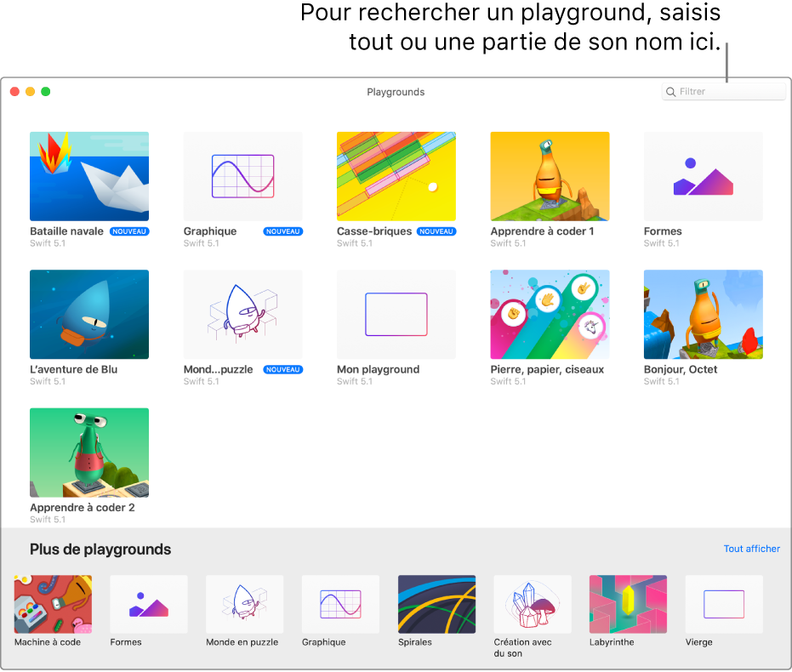Click the Création avec du son label

pos(523,648)
